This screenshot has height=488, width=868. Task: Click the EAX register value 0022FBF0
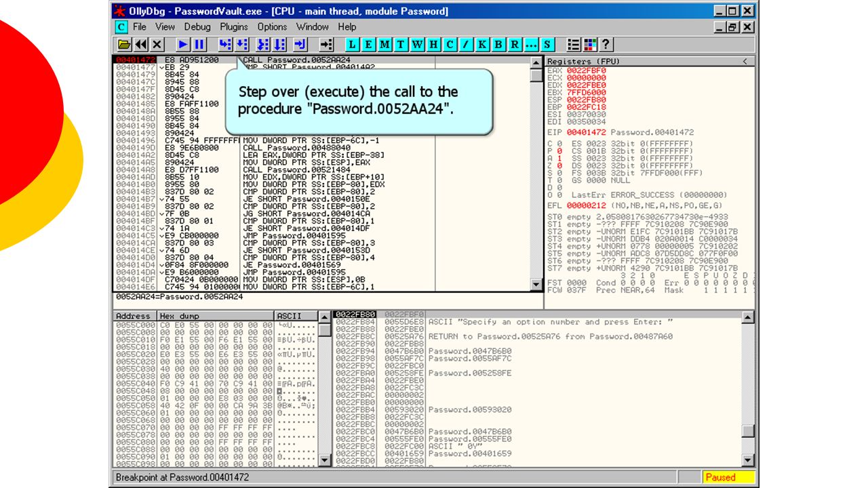pos(587,70)
